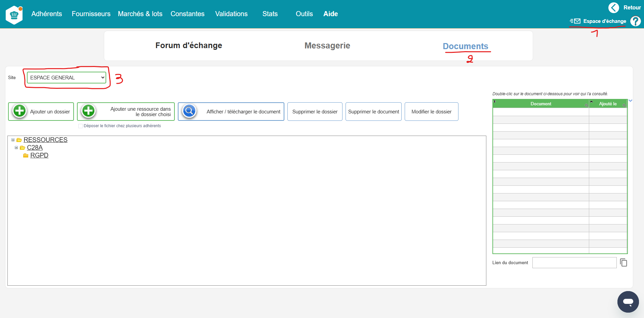Open the Fournisseurs menu
The width and height of the screenshot is (644, 318).
(x=91, y=14)
